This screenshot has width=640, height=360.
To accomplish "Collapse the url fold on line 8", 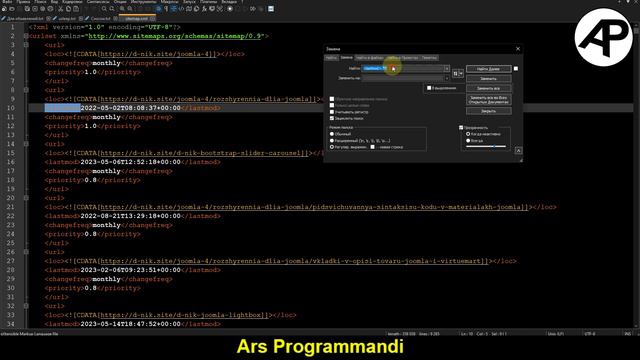I will tap(26, 90).
